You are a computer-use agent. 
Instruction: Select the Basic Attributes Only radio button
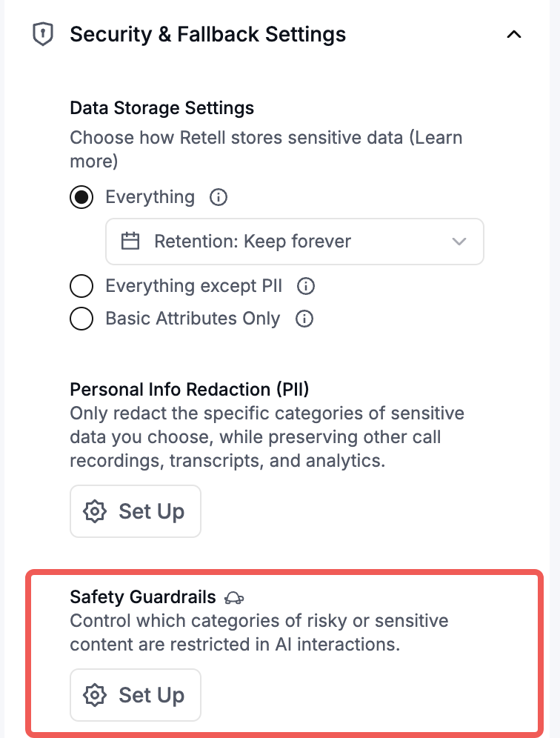(81, 319)
